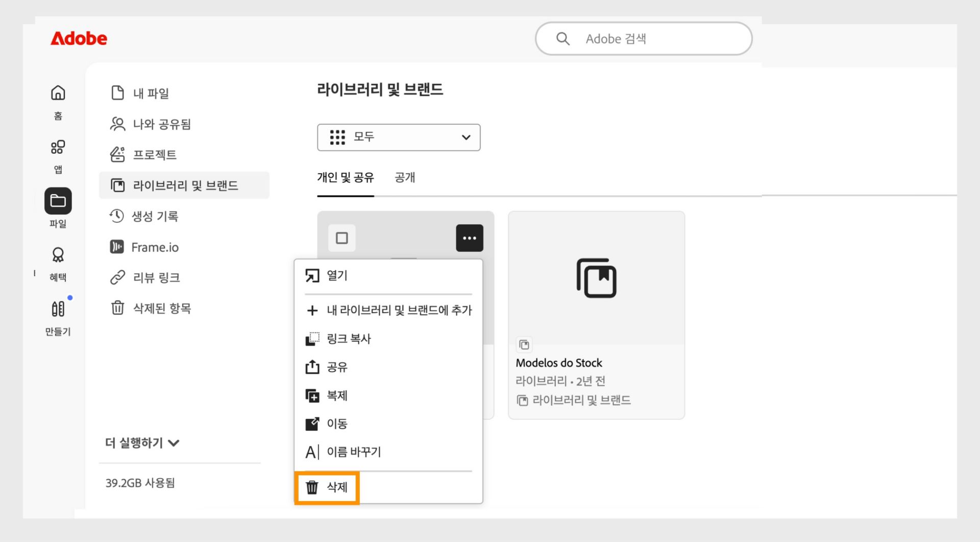Click the search magnifier icon

tap(562, 39)
